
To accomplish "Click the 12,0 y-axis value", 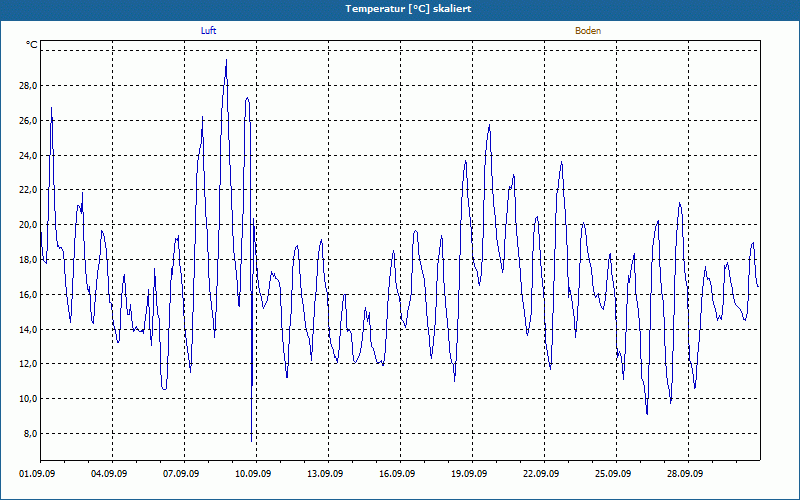I will 28,364.
